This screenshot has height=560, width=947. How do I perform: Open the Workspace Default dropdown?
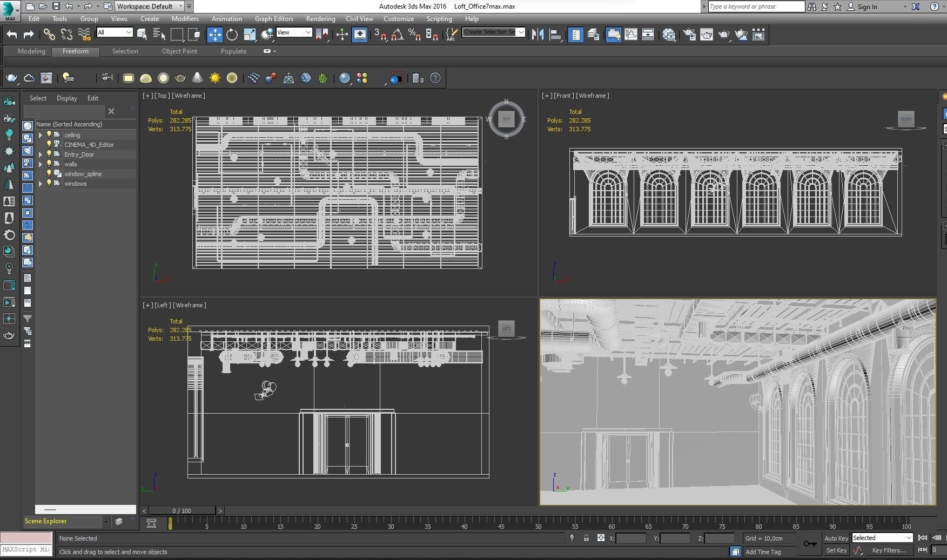[x=150, y=6]
